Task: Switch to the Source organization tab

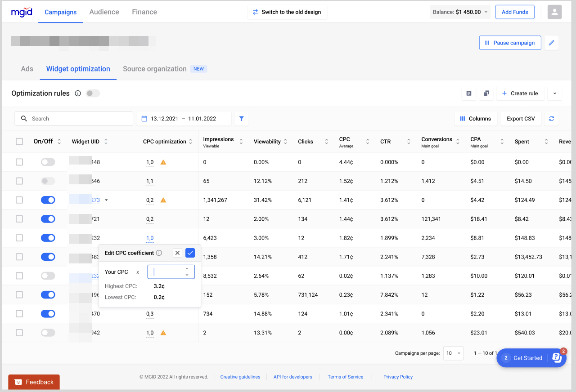Action: (155, 69)
